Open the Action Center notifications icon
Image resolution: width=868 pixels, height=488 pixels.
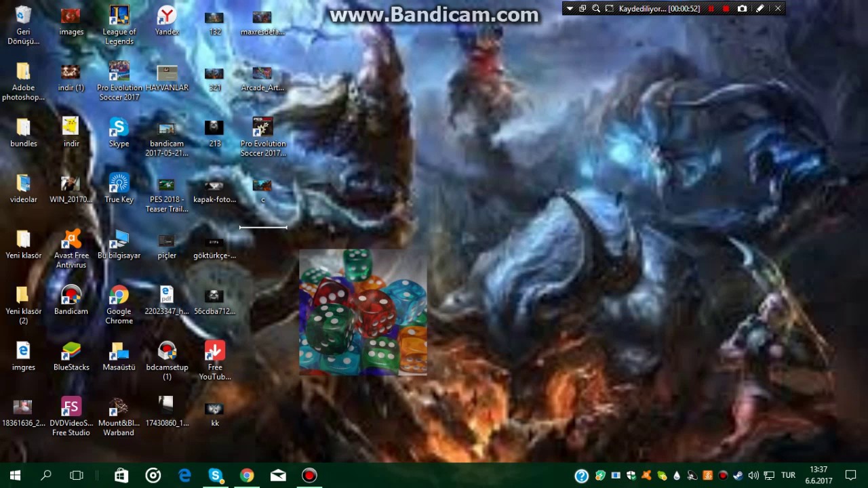(851, 476)
